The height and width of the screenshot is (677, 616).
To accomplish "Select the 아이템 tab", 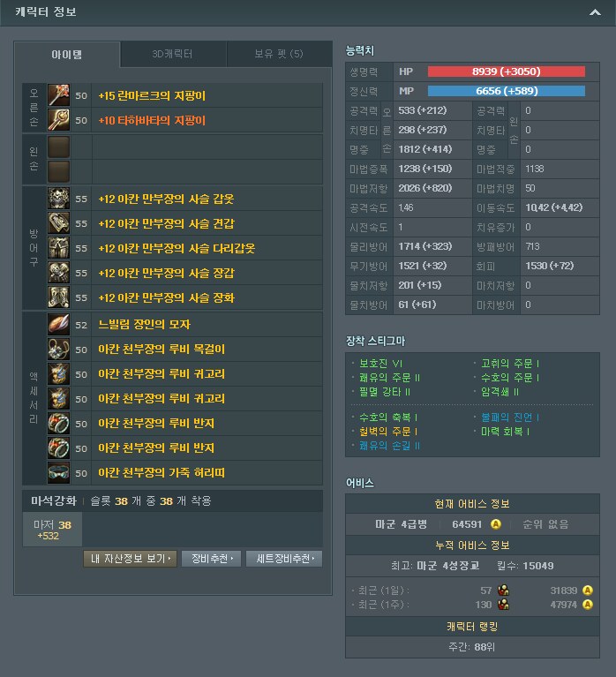I will pos(67,55).
